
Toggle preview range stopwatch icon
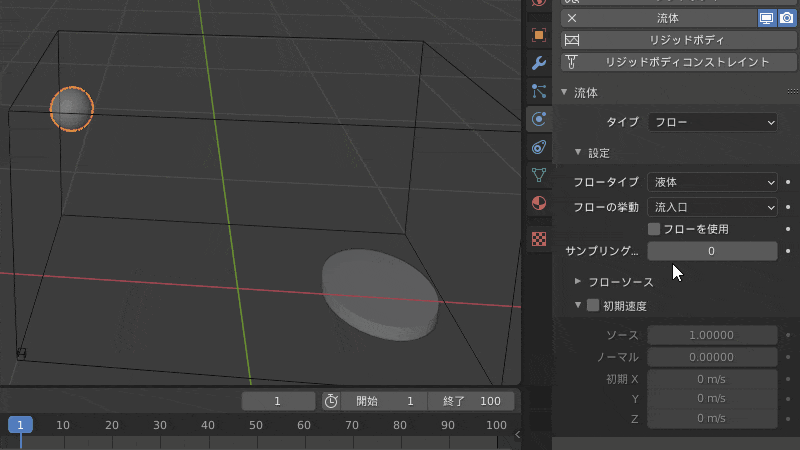(331, 401)
